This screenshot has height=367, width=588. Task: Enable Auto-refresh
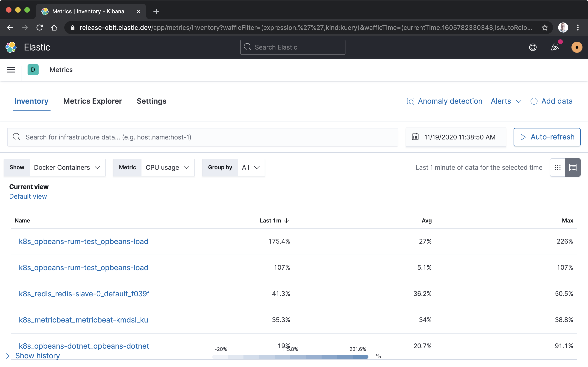click(547, 137)
